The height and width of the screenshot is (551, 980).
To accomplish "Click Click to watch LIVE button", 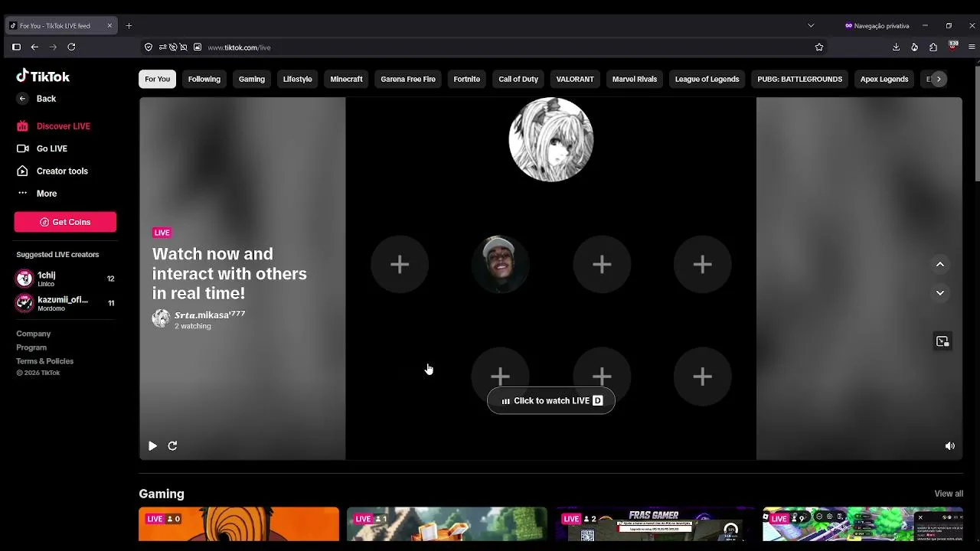I will point(551,401).
